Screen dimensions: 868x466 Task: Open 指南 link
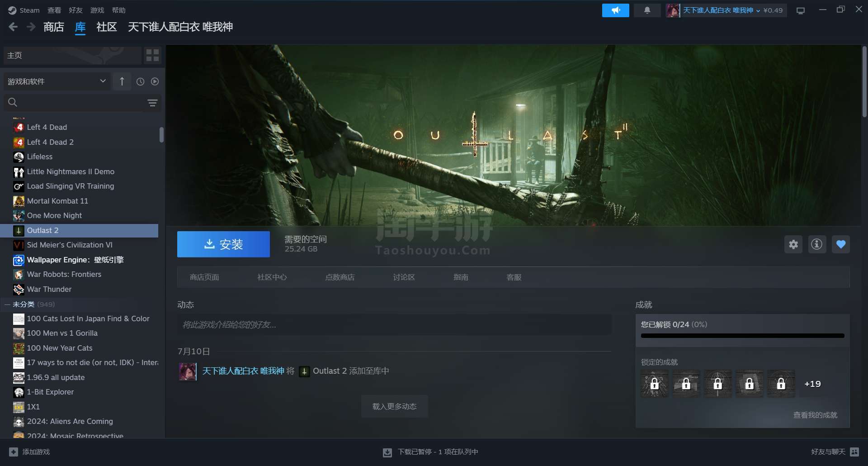coord(461,277)
